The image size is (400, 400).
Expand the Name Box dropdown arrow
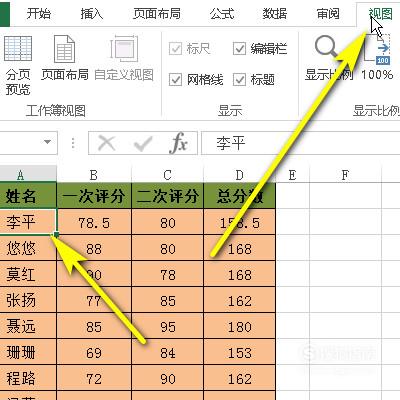pos(48,142)
